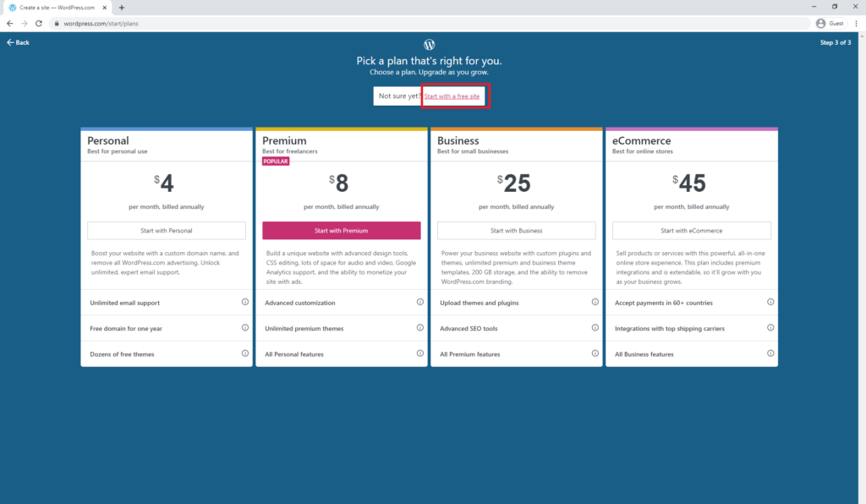
Task: Show info for Advanced SEO tools
Action: pyautogui.click(x=595, y=328)
